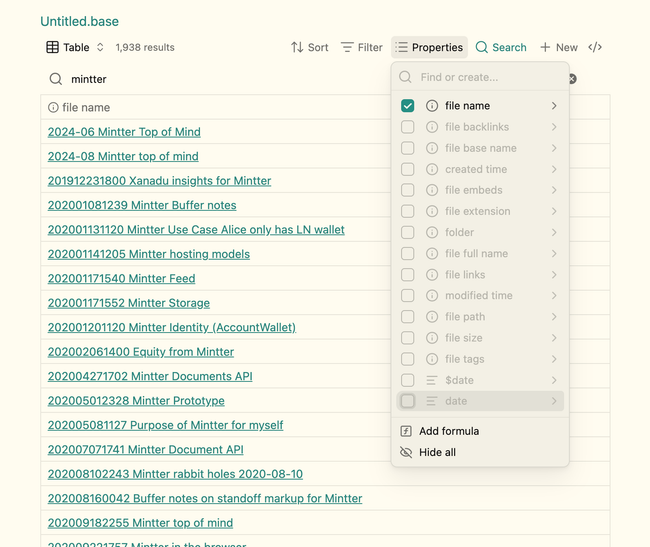Enable the file tags checkbox
The width and height of the screenshot is (650, 547).
coord(407,359)
